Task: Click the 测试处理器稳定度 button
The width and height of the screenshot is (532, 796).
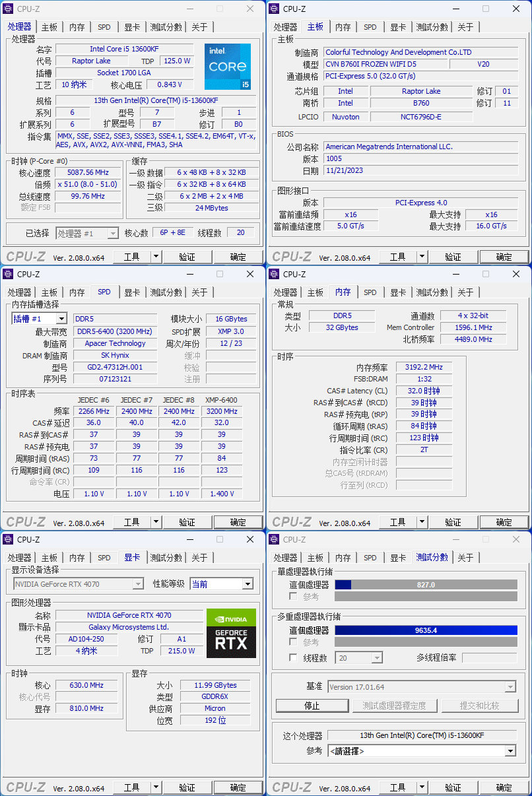Action: (394, 706)
